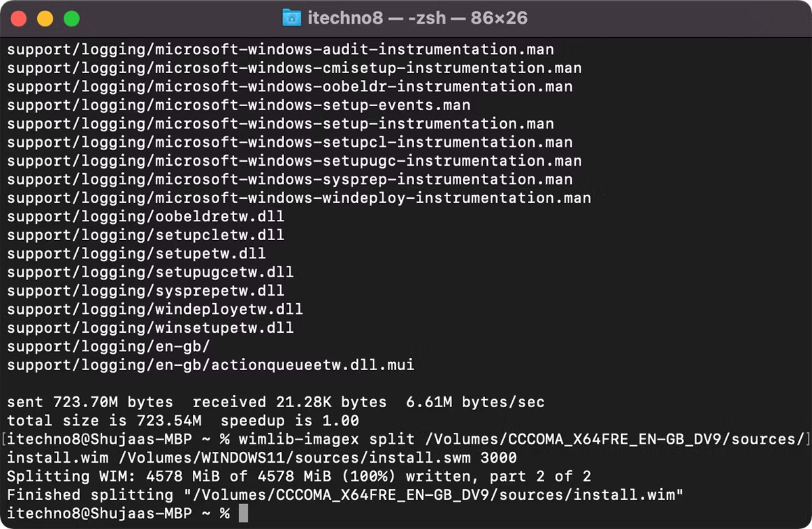Select the blinking terminal cursor block
812x529 pixels.
tap(242, 513)
